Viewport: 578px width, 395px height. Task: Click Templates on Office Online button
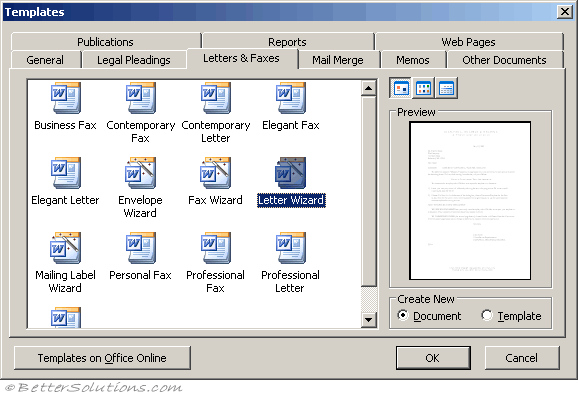click(102, 358)
